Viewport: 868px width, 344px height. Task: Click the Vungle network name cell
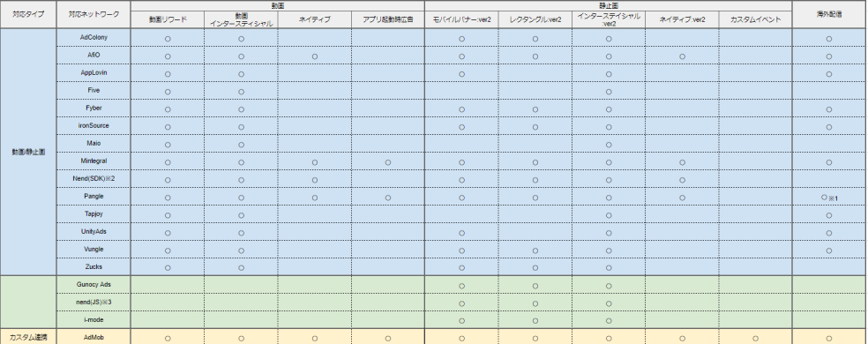pyautogui.click(x=94, y=250)
